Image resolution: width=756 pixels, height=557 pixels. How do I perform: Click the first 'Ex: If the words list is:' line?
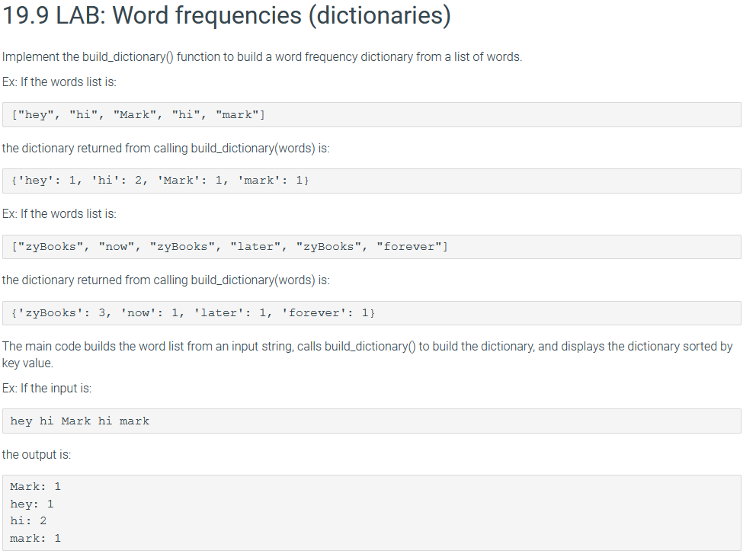pos(59,82)
